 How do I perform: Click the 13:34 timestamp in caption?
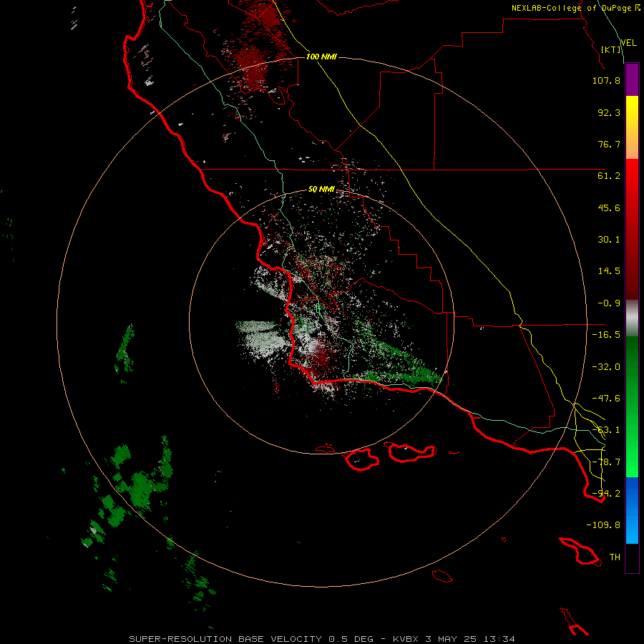(x=499, y=639)
